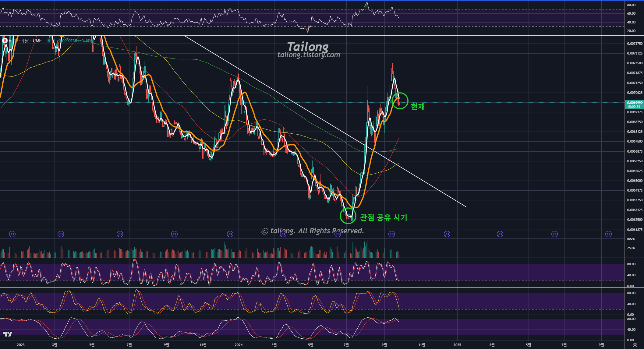Click the 250K volume scale label

[631, 248]
